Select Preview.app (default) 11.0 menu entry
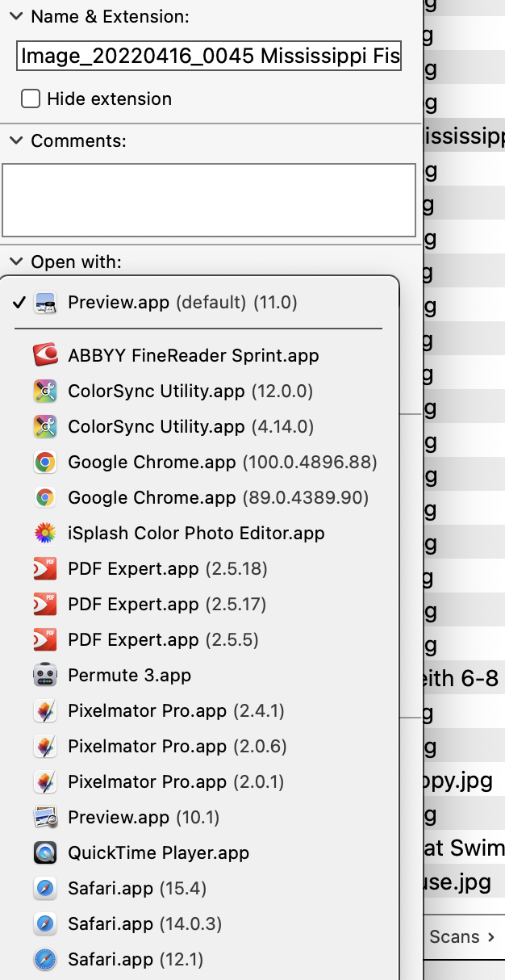Viewport: 505px width, 980px height. point(182,303)
